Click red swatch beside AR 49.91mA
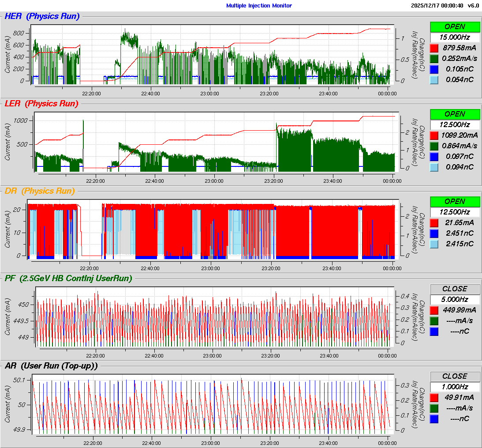Image resolution: width=482 pixels, height=448 pixels. (434, 398)
